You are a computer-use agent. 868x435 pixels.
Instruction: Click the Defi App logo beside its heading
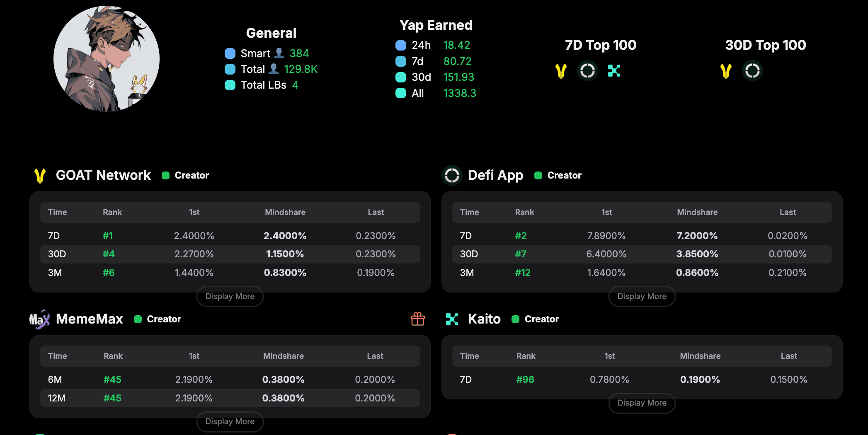452,176
